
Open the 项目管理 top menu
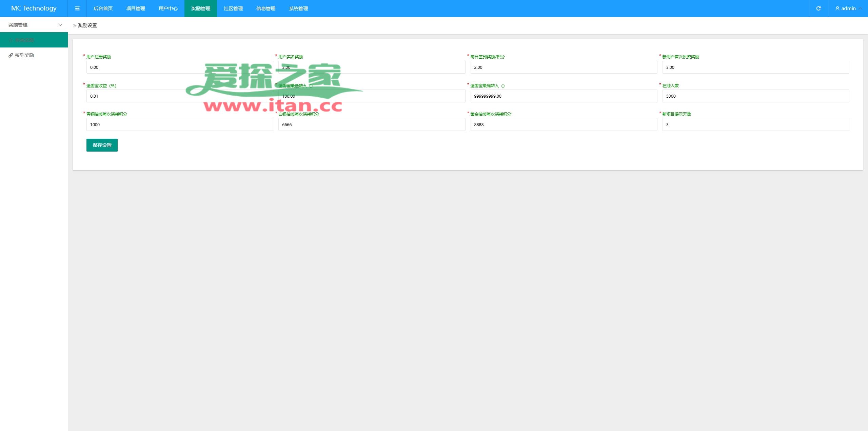(136, 8)
